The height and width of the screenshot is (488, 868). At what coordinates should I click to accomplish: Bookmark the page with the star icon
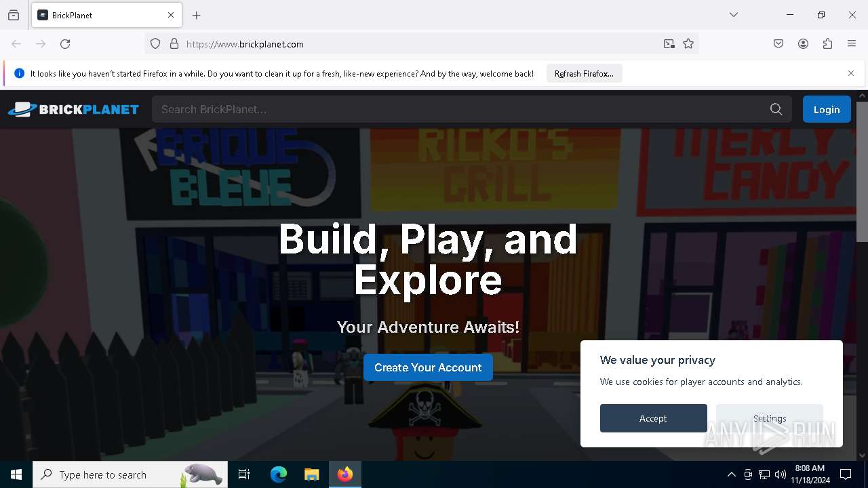[688, 44]
